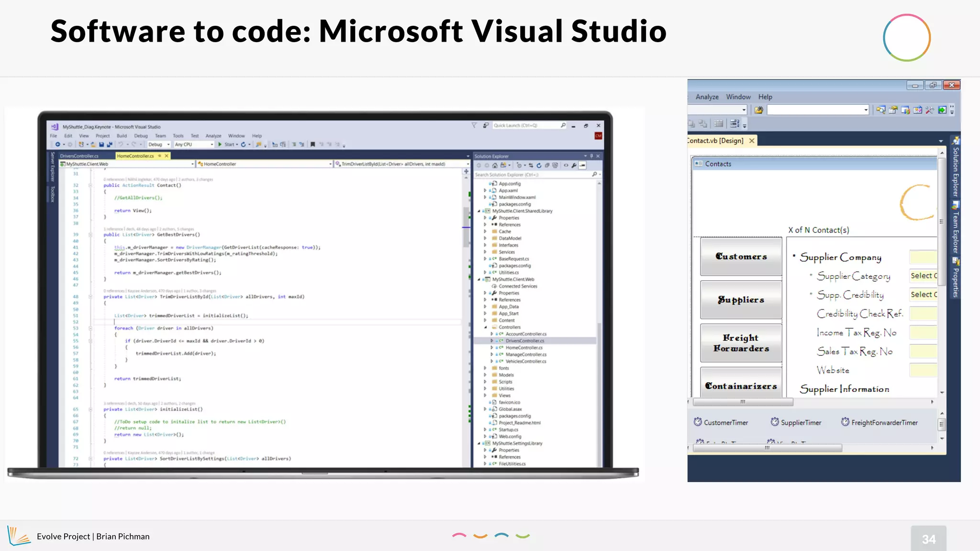
Task: Click the bookmark icon in the toolbar
Action: (x=313, y=144)
